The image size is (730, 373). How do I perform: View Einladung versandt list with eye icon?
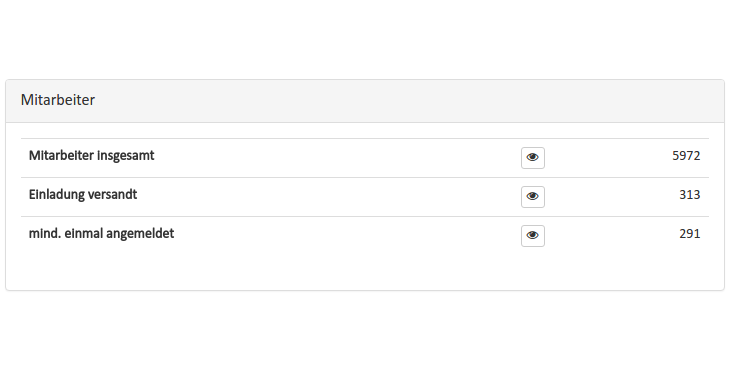[533, 197]
